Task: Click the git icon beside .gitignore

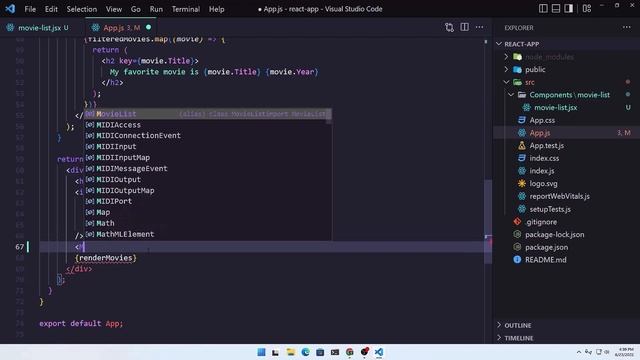Action: 517,222
